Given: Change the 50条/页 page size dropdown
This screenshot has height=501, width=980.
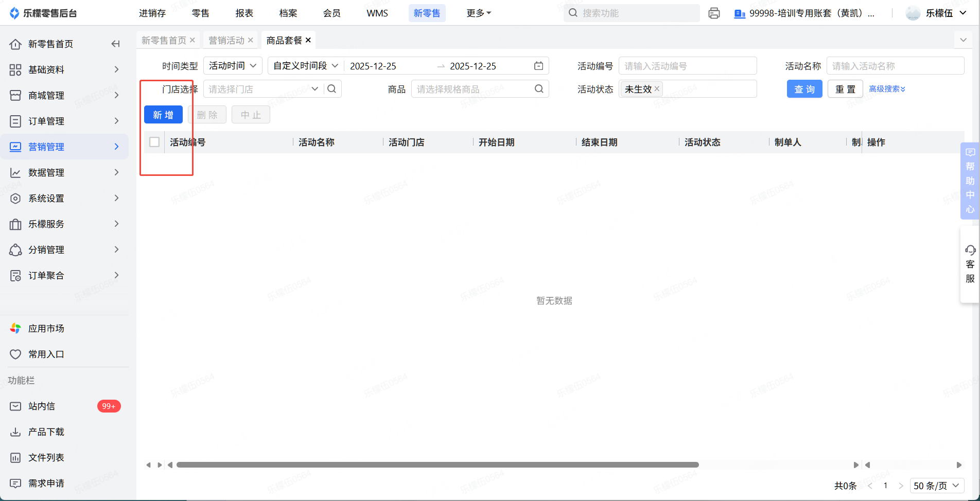Looking at the screenshot, I should click(936, 486).
